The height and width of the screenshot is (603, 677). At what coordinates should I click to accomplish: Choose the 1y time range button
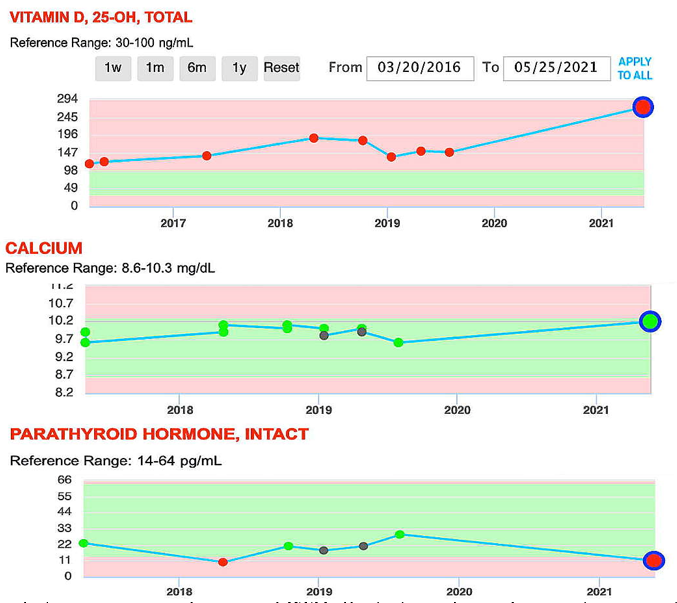point(239,68)
